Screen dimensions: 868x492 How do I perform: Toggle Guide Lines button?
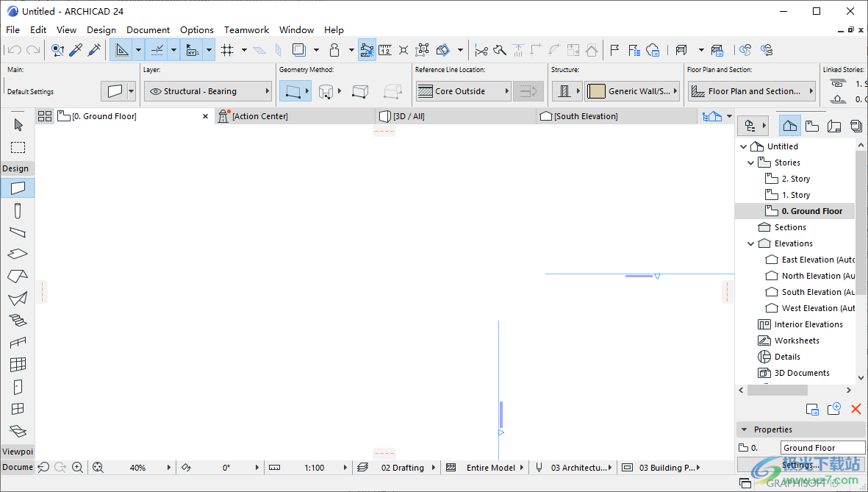121,51
